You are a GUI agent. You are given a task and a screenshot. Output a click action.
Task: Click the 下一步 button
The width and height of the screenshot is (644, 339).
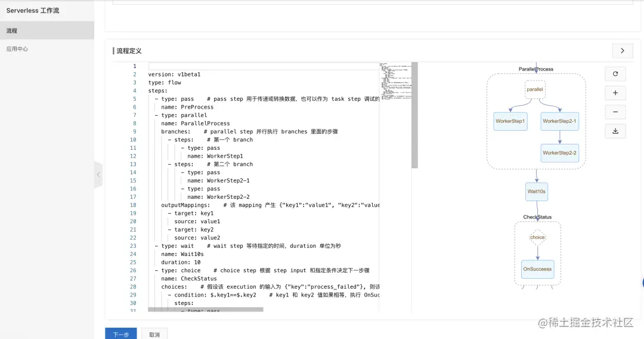pos(120,334)
